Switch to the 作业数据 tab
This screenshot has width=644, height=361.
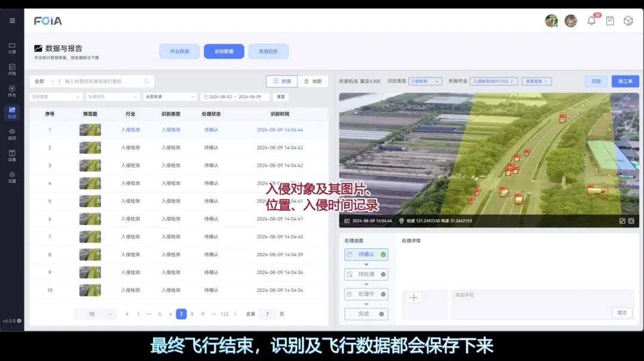(179, 52)
